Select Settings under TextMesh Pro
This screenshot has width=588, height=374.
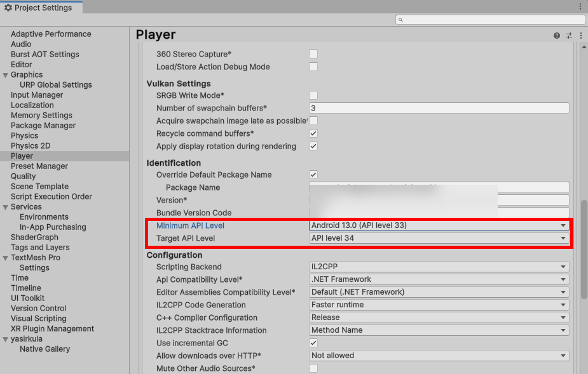(34, 267)
